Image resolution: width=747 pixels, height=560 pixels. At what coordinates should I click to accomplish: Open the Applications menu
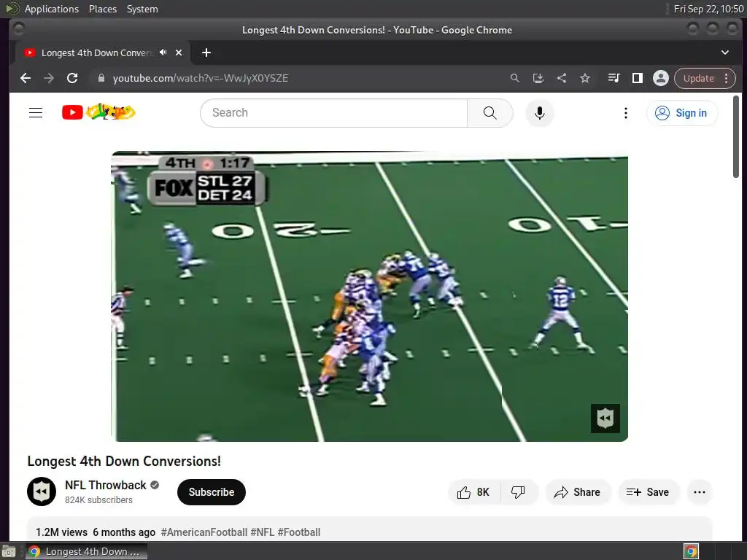[52, 9]
